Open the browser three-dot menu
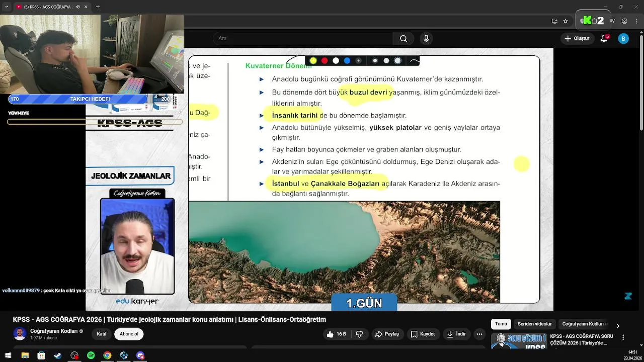Image resolution: width=644 pixels, height=362 pixels. coord(636,21)
